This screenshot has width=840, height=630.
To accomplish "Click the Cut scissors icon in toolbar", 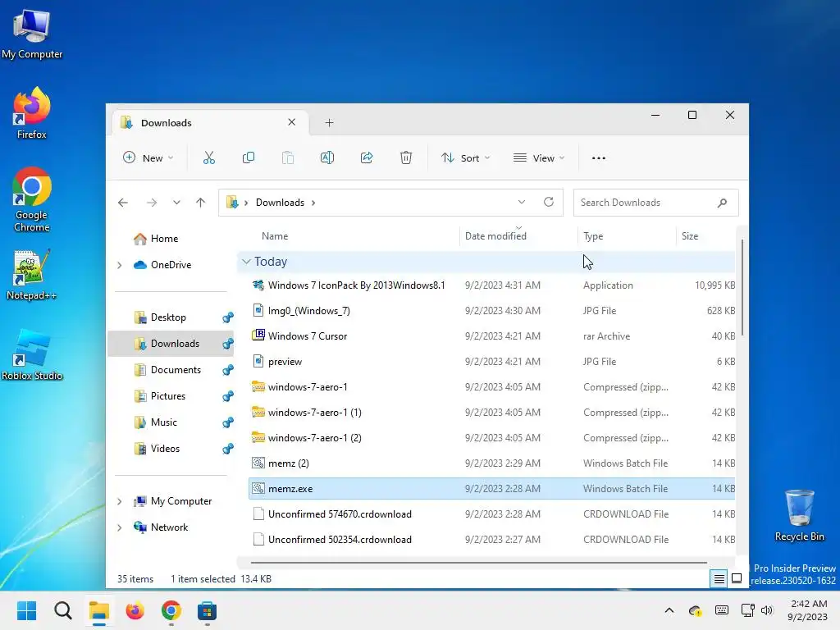I will tap(209, 158).
